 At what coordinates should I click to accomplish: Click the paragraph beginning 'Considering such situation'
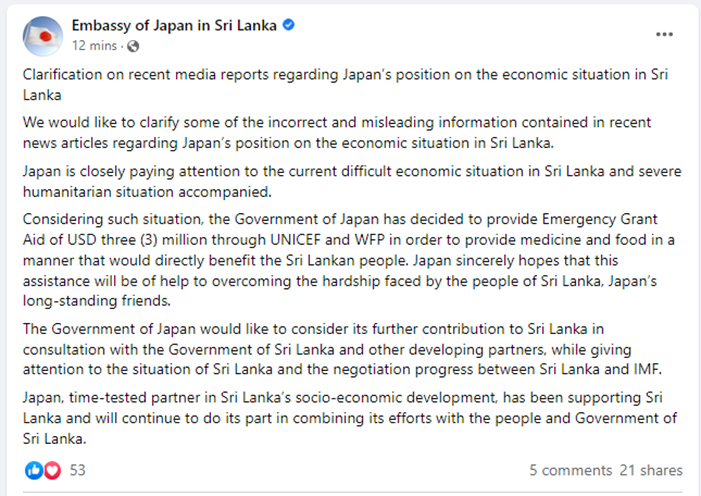(x=349, y=260)
